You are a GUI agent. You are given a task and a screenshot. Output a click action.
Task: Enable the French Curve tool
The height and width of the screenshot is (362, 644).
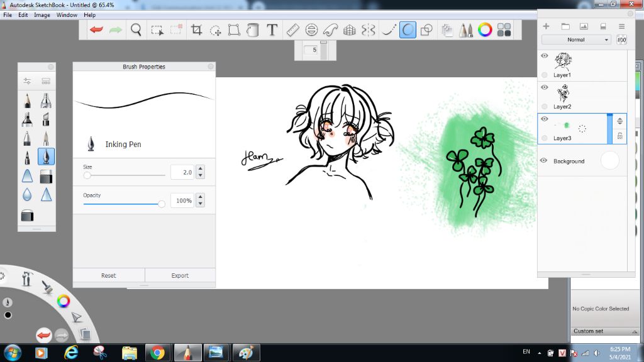[330, 30]
